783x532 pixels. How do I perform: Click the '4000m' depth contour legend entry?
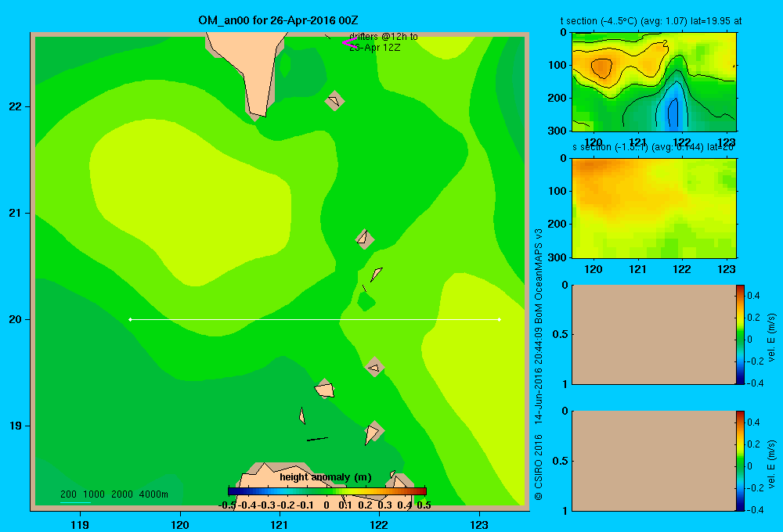pos(153,494)
